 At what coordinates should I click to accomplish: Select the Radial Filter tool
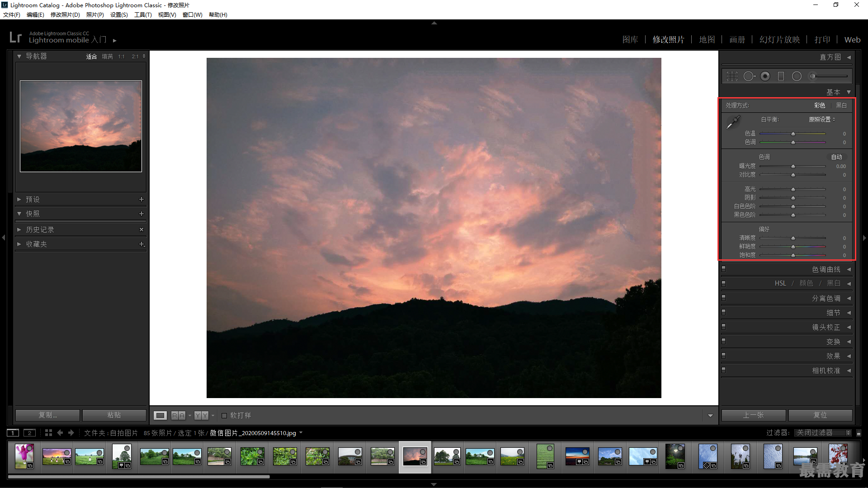[797, 76]
